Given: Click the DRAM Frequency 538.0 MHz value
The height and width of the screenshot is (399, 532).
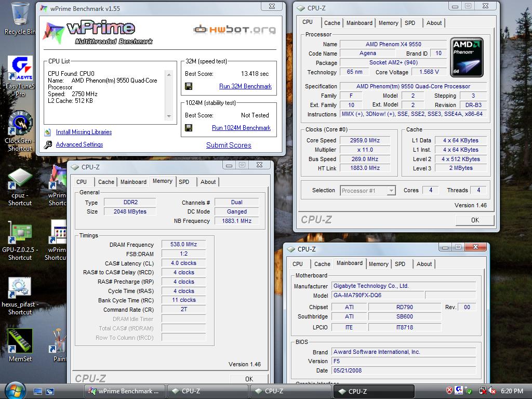Looking at the screenshot, I should [183, 244].
